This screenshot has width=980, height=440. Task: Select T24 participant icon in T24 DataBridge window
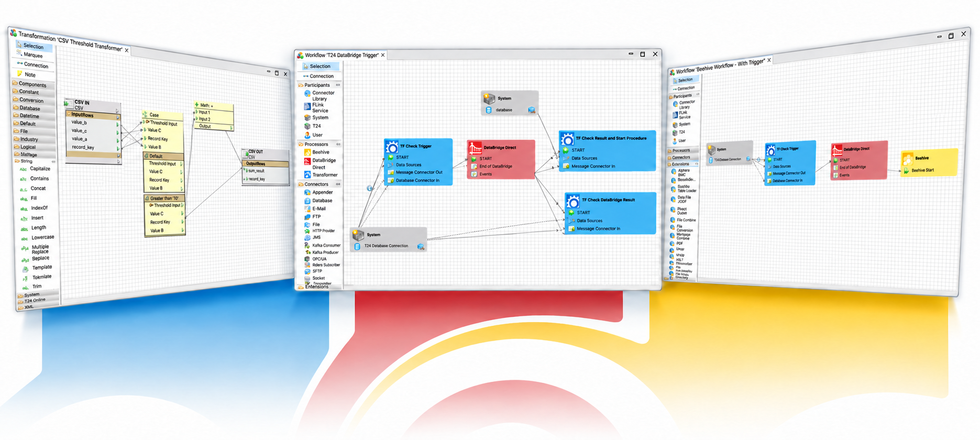point(307,126)
